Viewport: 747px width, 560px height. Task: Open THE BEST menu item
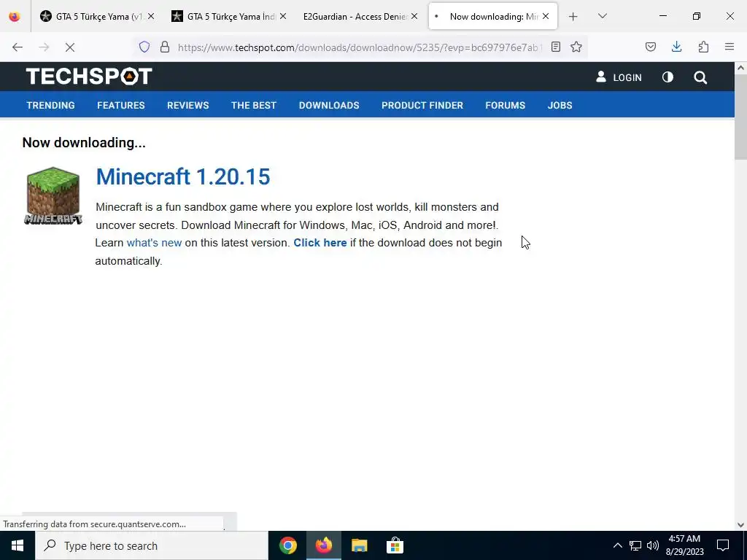(254, 105)
